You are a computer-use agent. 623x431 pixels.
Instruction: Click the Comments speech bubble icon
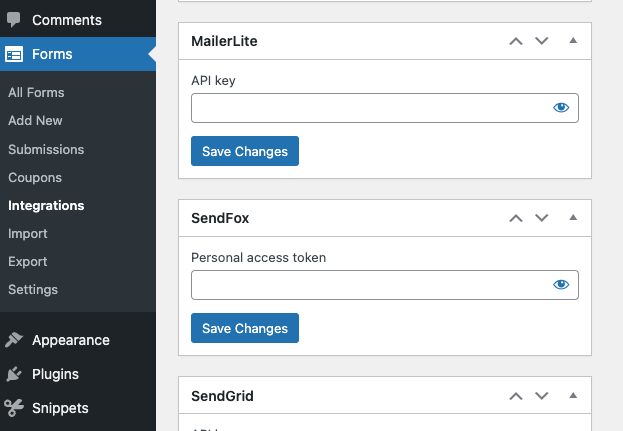tap(14, 19)
